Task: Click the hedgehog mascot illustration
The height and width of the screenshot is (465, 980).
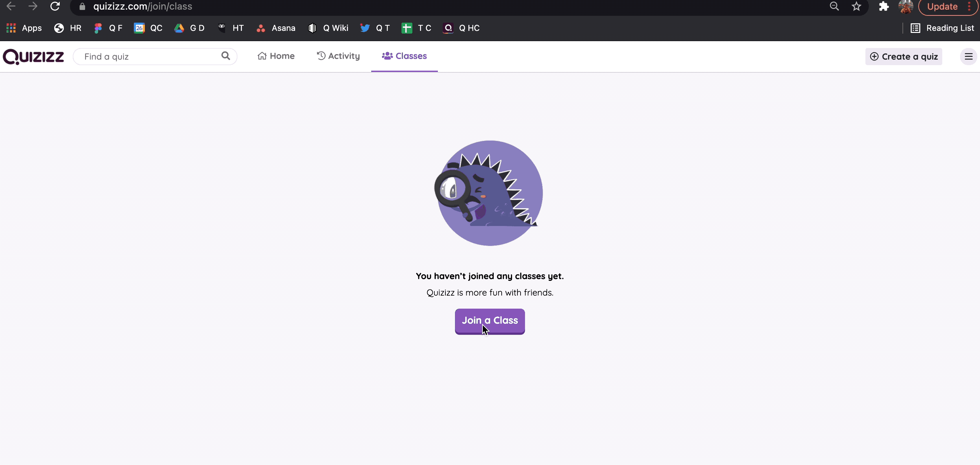Action: [490, 193]
